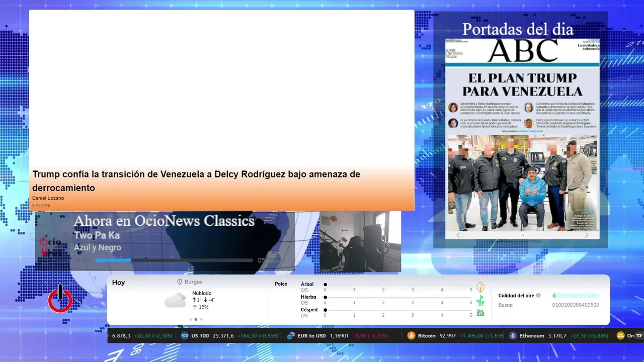
Task: Click the Bitcoin coin icon
Action: click(411, 335)
